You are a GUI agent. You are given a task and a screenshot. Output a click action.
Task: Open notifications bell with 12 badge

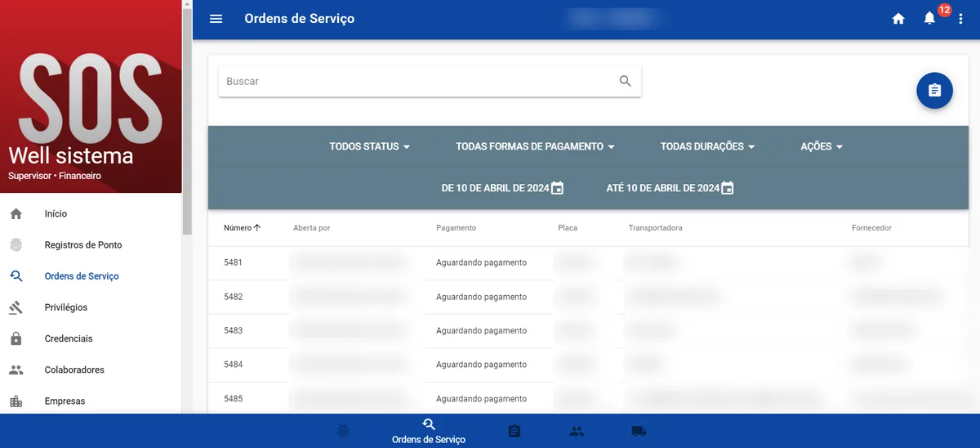pyautogui.click(x=929, y=18)
